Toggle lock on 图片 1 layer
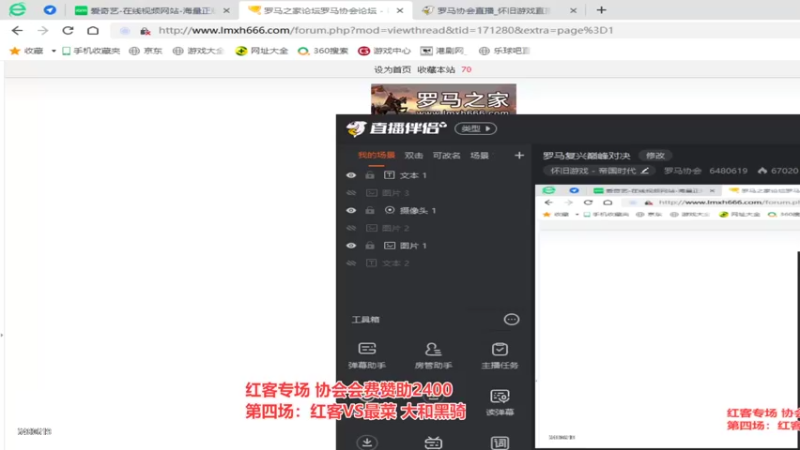This screenshot has width=800, height=450. pos(370,245)
